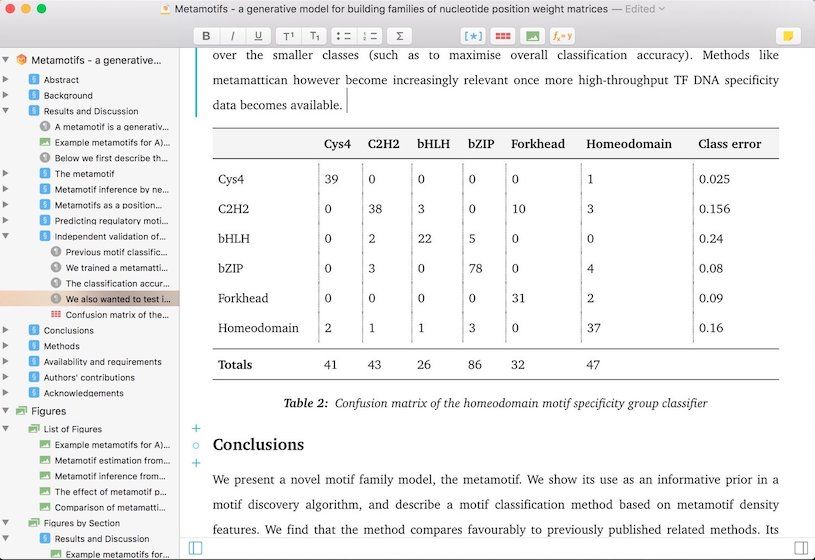Insert citation with bracket-star icon

473,36
